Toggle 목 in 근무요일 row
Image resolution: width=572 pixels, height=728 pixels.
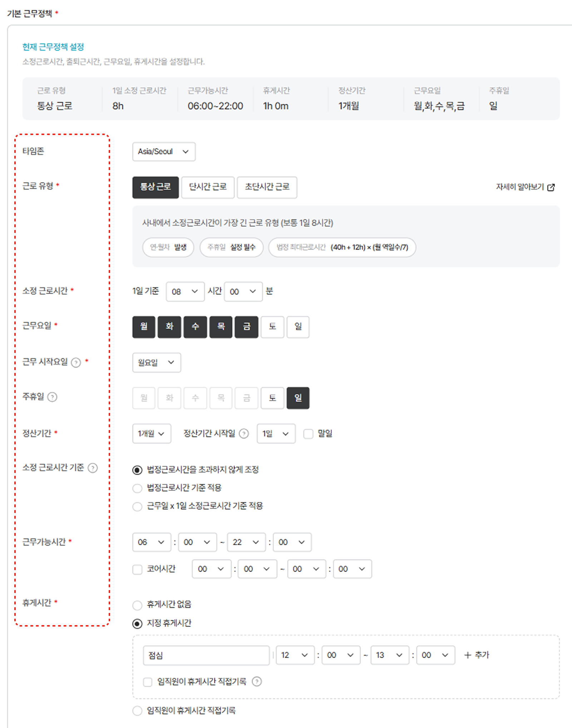click(221, 327)
